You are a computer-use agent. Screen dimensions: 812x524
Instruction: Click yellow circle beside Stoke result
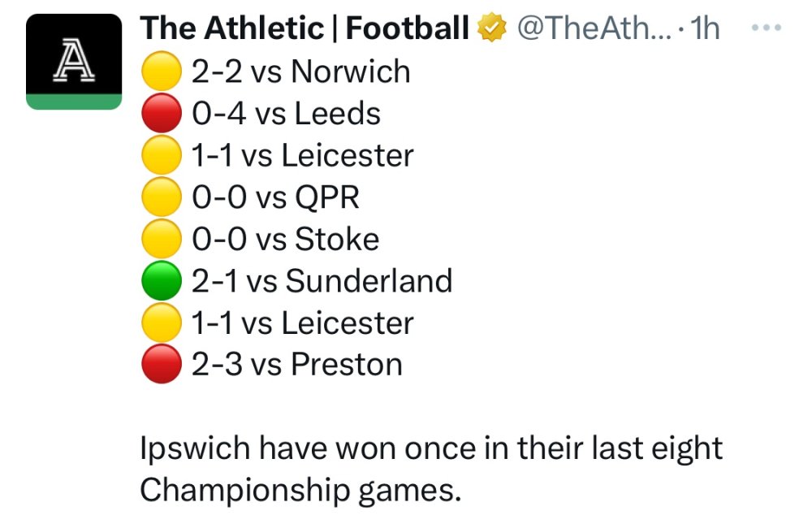pos(161,240)
